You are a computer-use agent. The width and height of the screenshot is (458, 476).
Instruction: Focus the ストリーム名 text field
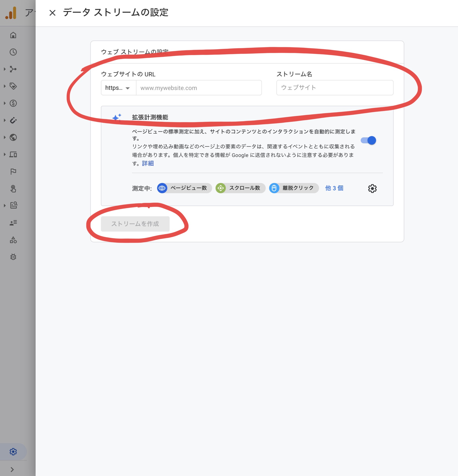click(x=335, y=88)
